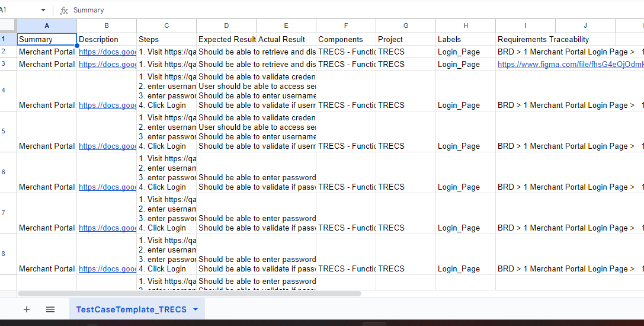Open the all sheets list icon

[50, 309]
